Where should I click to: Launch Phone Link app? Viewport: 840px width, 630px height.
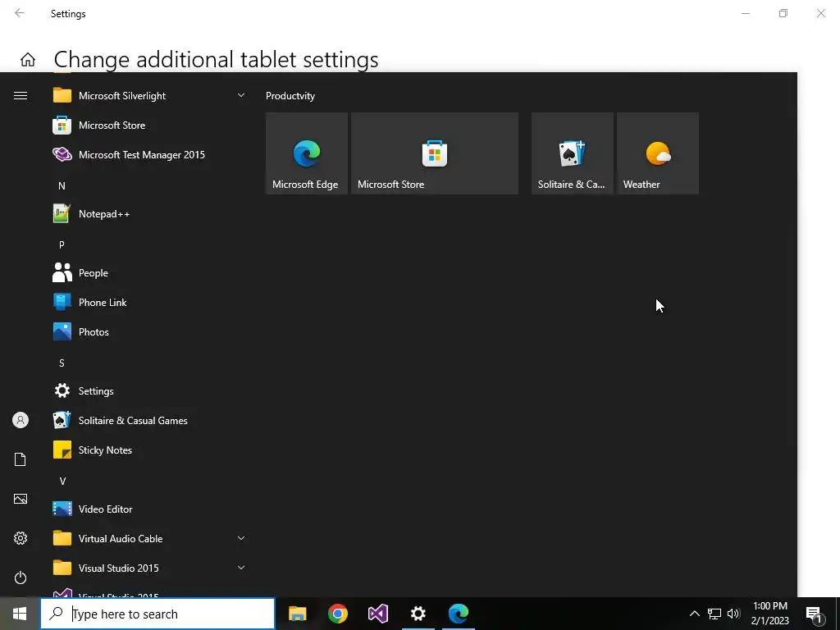coord(149,302)
